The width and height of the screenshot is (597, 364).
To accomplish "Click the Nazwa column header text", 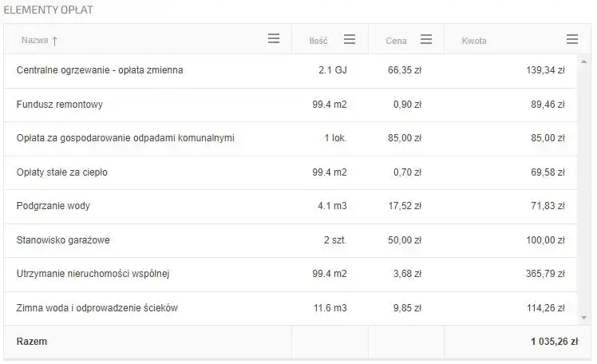I will 34,40.
